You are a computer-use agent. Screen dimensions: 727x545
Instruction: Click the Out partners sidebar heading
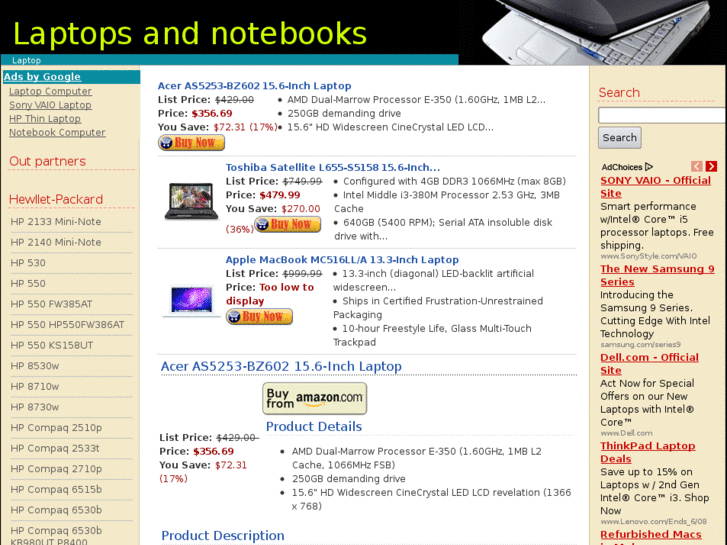click(47, 161)
